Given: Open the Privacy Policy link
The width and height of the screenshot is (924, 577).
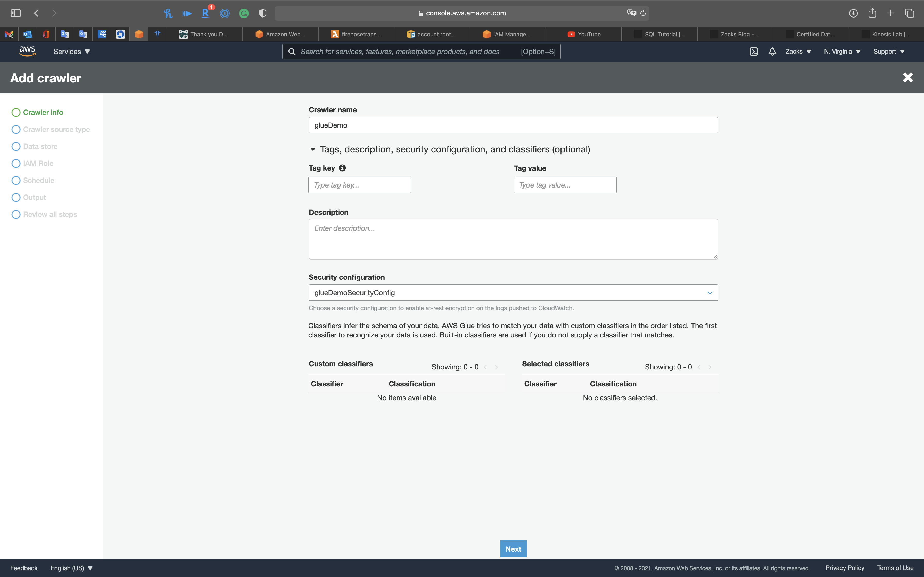Looking at the screenshot, I should click(845, 568).
